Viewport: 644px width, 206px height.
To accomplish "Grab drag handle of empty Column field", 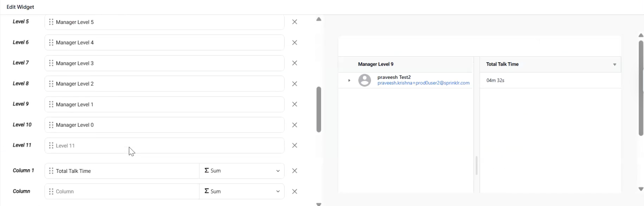I will pos(51,192).
